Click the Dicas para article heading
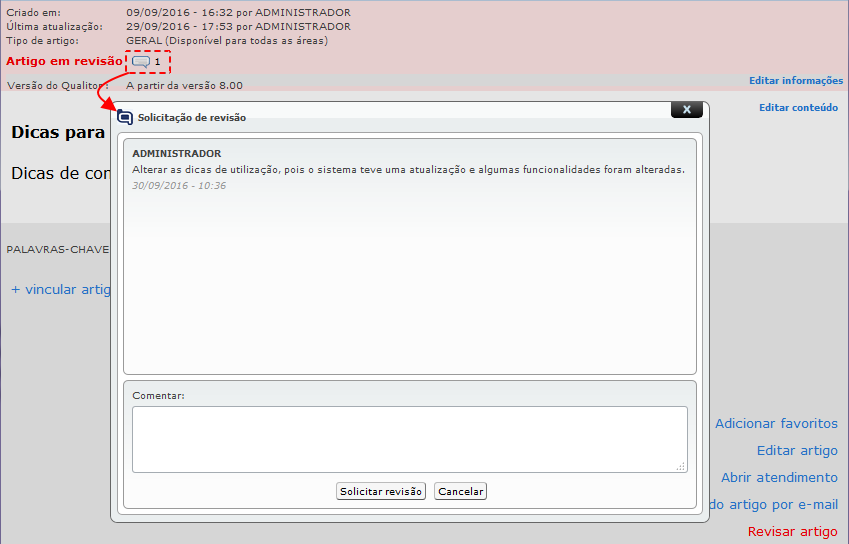The image size is (849, 544). 58,132
